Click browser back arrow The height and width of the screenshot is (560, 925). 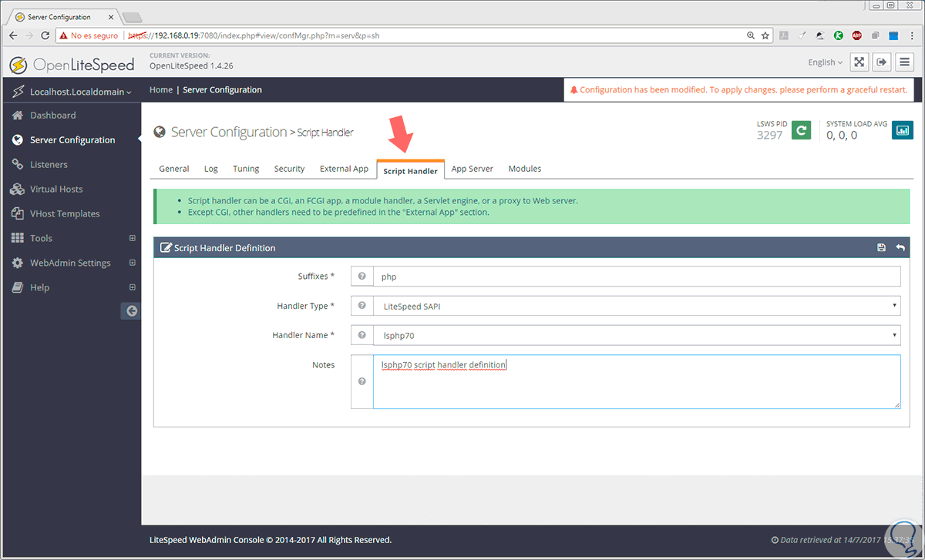click(x=13, y=35)
